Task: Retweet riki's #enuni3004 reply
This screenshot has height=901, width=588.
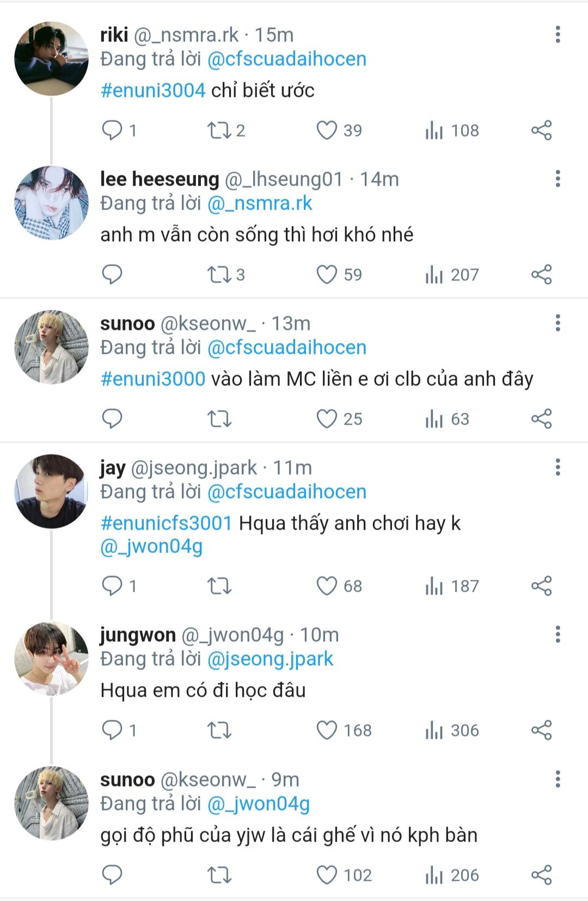Action: pos(219,131)
